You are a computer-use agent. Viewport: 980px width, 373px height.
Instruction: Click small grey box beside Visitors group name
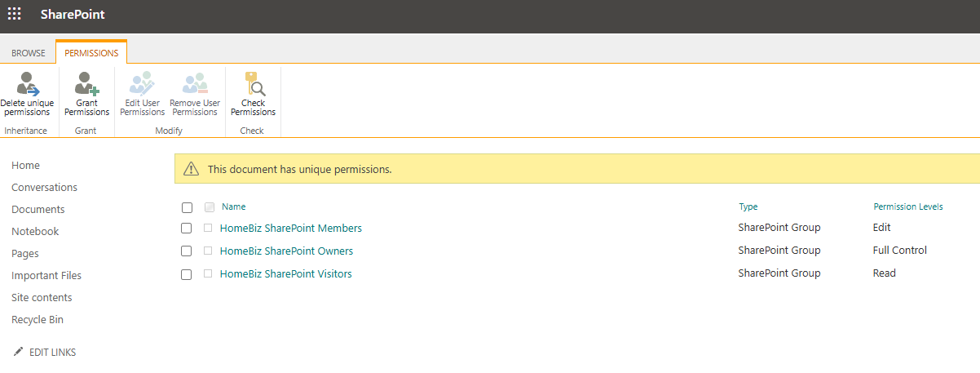pos(208,274)
